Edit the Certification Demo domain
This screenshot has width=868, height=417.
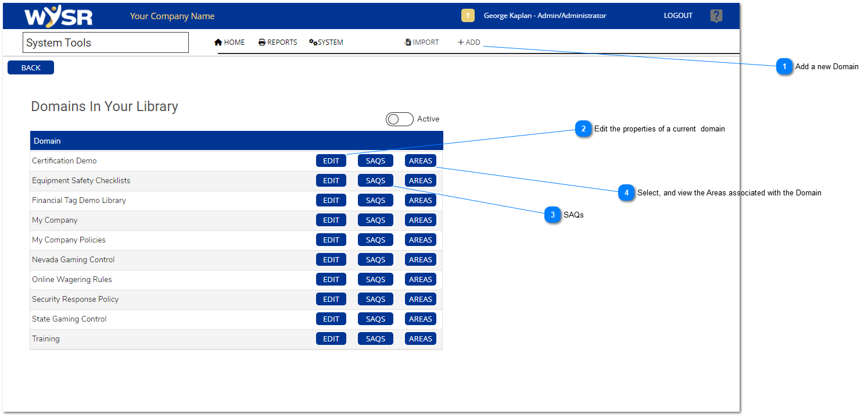pos(331,161)
